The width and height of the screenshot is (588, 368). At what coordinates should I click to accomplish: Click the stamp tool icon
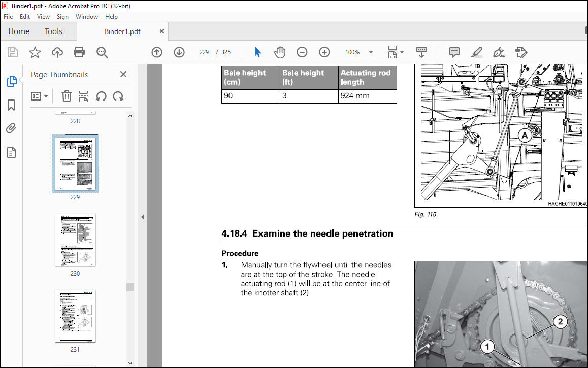(x=521, y=52)
